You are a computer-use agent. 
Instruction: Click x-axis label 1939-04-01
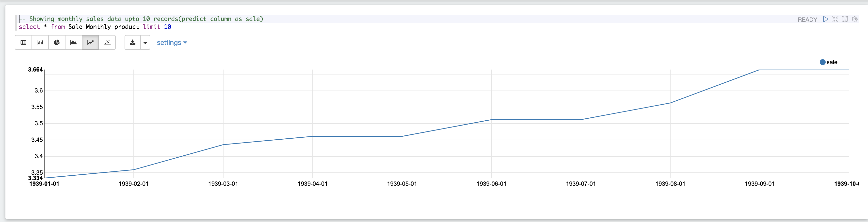pyautogui.click(x=312, y=184)
